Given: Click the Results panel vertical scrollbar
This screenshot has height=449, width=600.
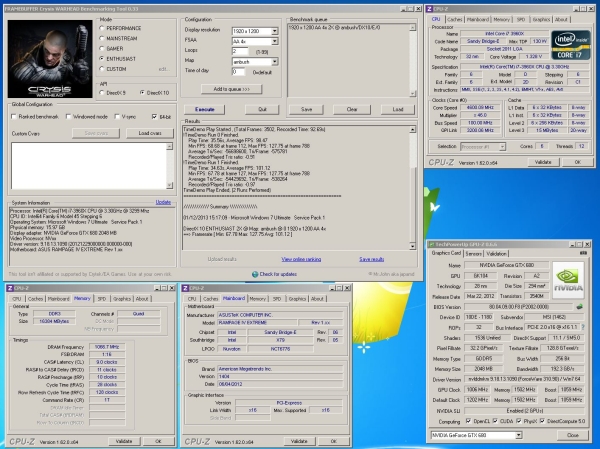Looking at the screenshot, I should [412, 188].
